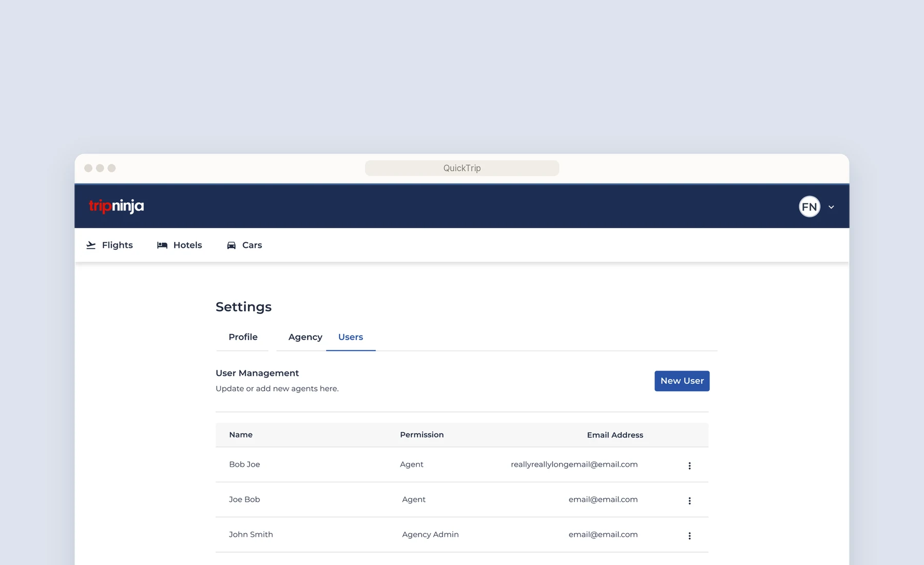
Task: Open the FN user avatar
Action: point(809,206)
